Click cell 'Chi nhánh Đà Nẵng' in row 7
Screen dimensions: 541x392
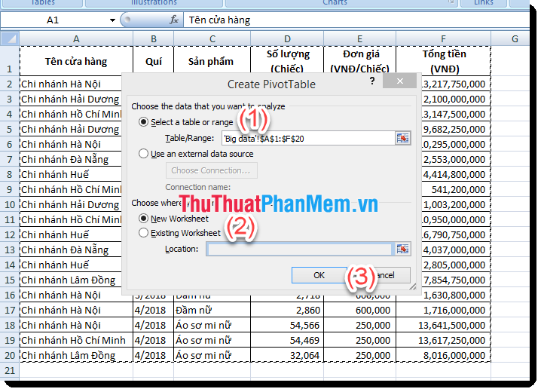pos(71,159)
